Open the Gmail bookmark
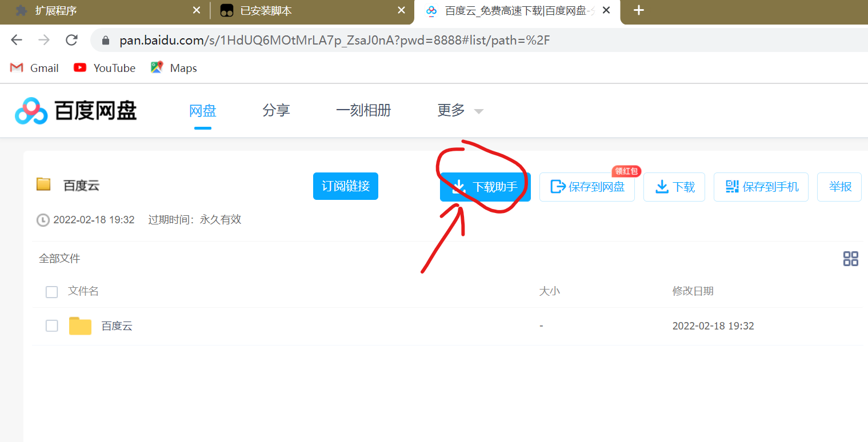This screenshot has height=442, width=868. pyautogui.click(x=34, y=68)
